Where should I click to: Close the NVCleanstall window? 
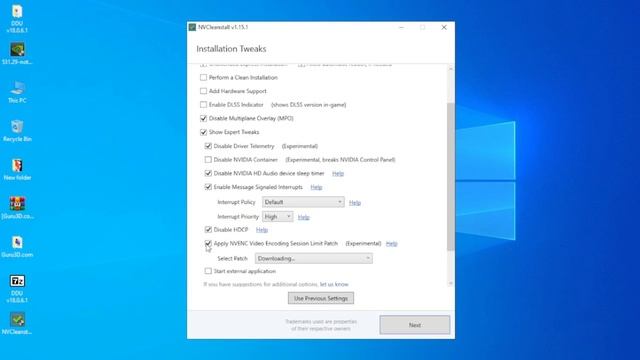[x=444, y=27]
